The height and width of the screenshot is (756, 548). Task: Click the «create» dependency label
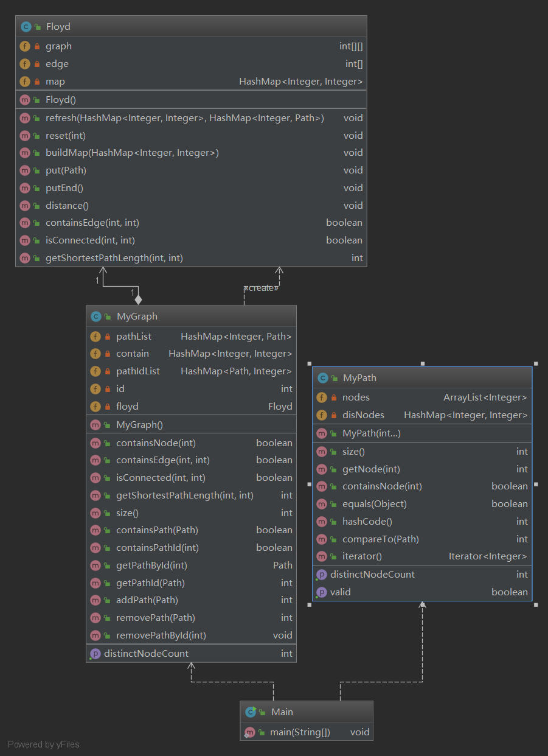coord(261,288)
